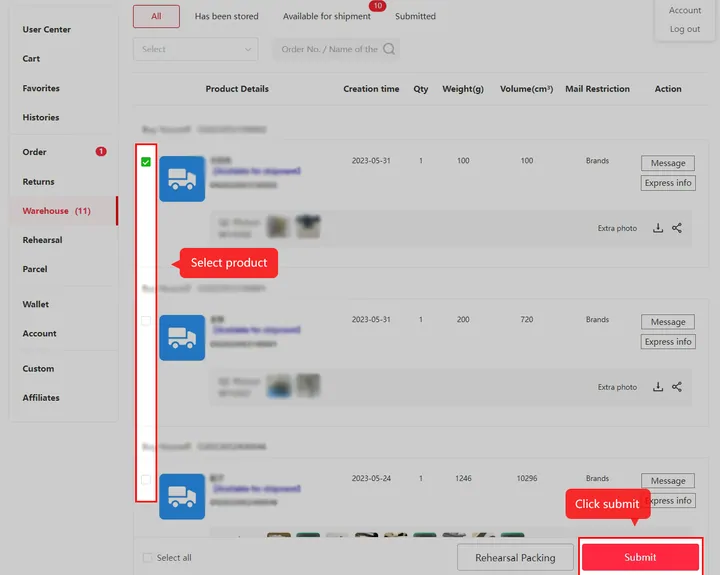Click the Mail Restriction column header
Screen dimensions: 720x575
[x=597, y=89]
